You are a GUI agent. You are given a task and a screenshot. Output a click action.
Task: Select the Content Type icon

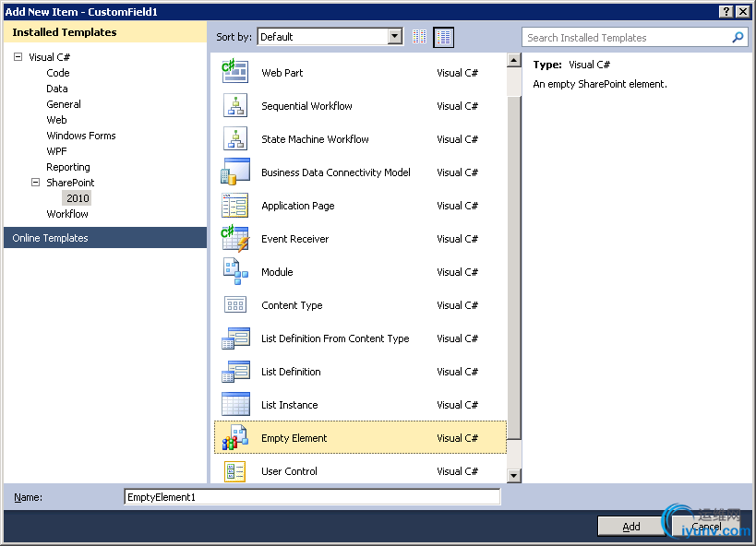tap(235, 305)
